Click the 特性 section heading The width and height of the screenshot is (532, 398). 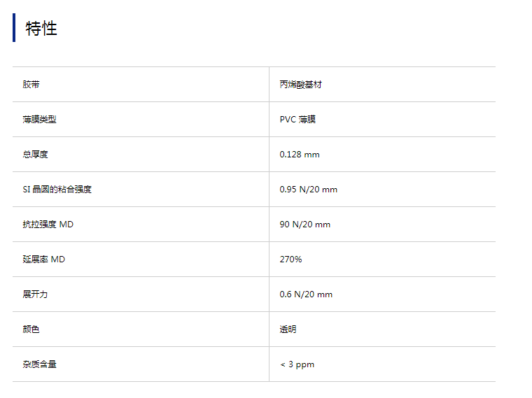pos(41,29)
